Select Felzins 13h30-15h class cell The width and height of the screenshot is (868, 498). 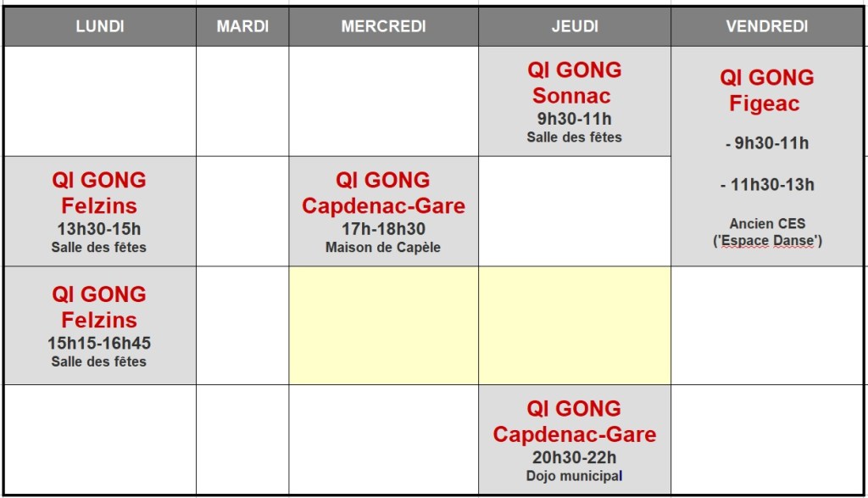(99, 211)
